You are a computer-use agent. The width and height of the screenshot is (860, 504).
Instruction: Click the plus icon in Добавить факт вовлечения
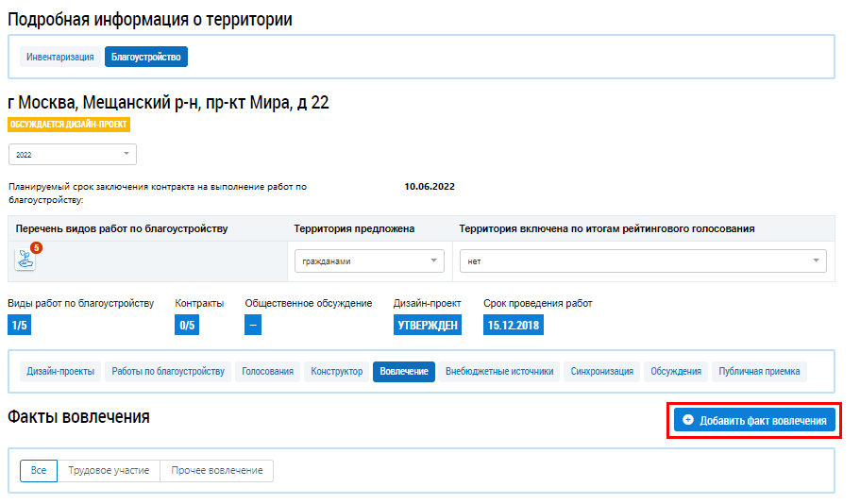click(688, 420)
